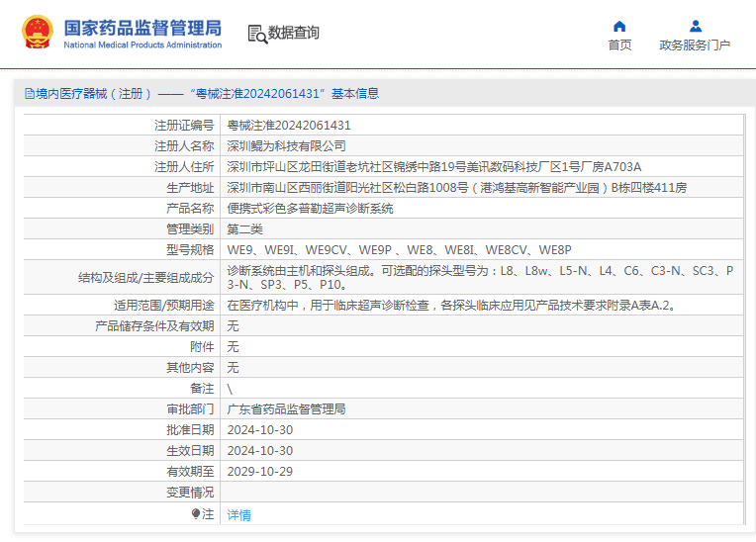Click the model list starting with WE9

click(x=399, y=249)
